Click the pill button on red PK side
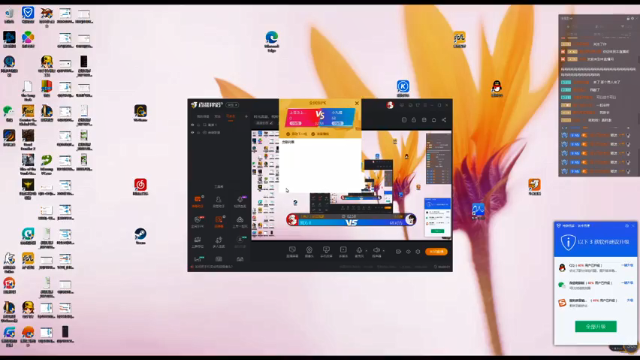640x360 pixels. [295, 123]
